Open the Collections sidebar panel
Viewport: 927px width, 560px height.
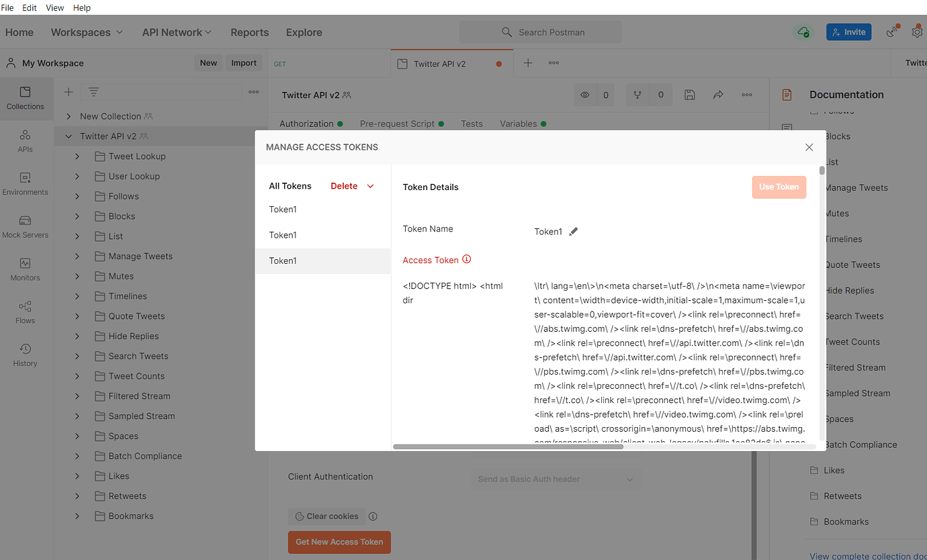(26, 99)
